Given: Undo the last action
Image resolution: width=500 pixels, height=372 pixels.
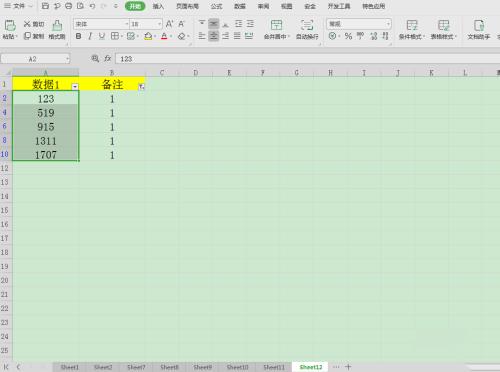Looking at the screenshot, I should click(x=92, y=6).
